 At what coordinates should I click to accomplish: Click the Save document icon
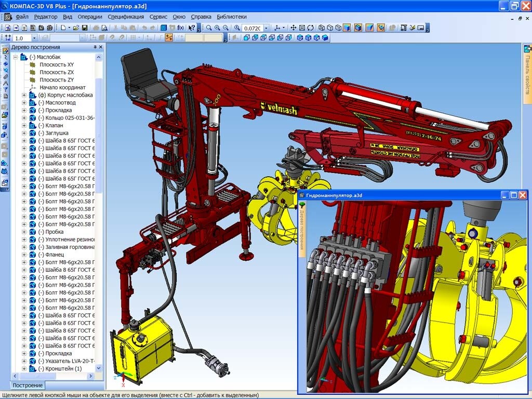[x=85, y=27]
